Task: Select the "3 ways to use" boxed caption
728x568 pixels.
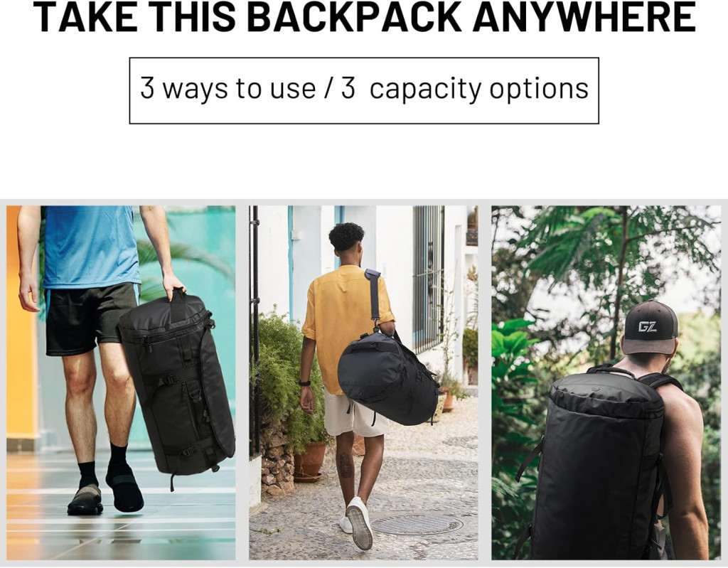Action: [364, 90]
